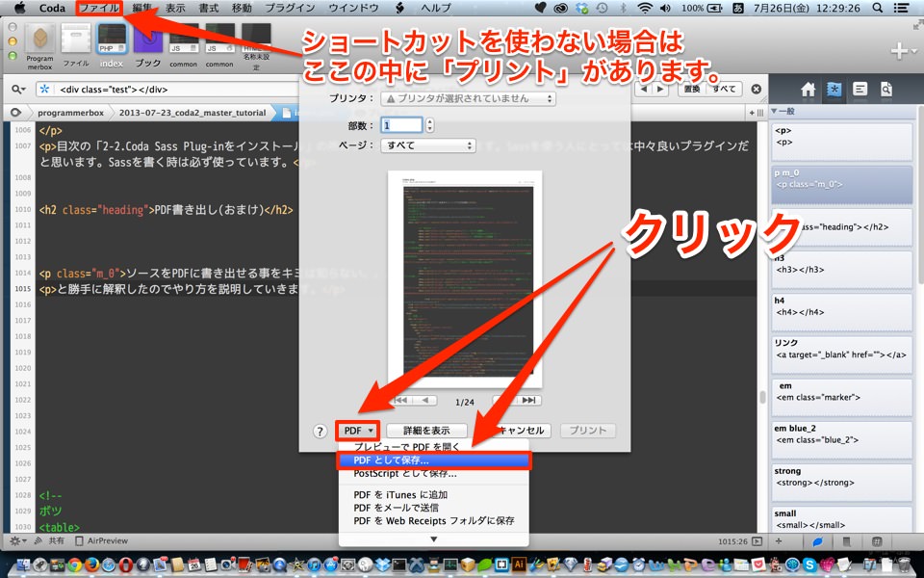Choose PDF として保存 menu item
924x578 pixels.
(x=434, y=460)
